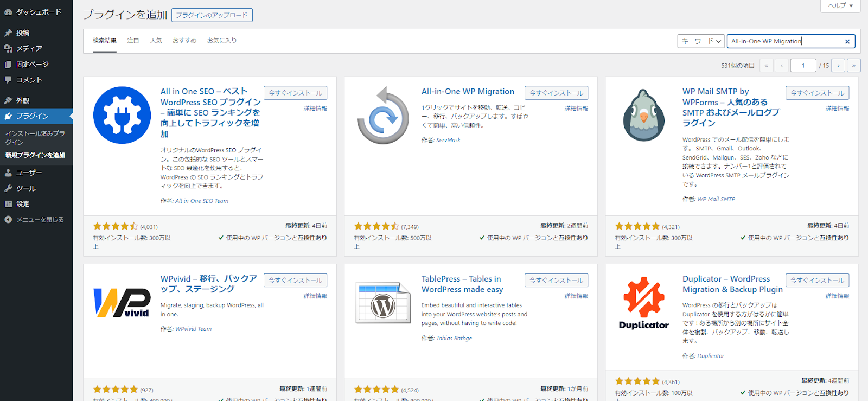Click the TablePress title link
868x401 pixels.
point(462,284)
